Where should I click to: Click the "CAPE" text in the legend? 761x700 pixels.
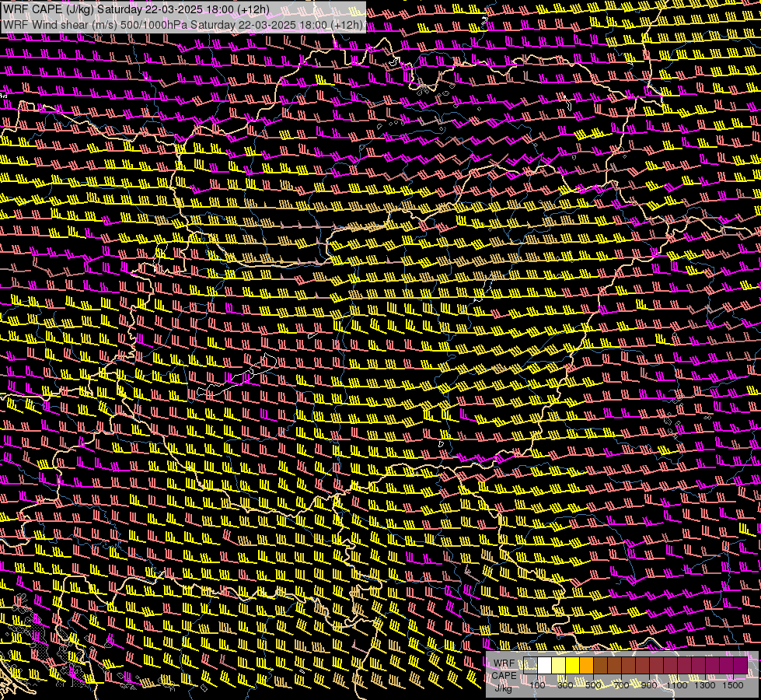[x=504, y=676]
